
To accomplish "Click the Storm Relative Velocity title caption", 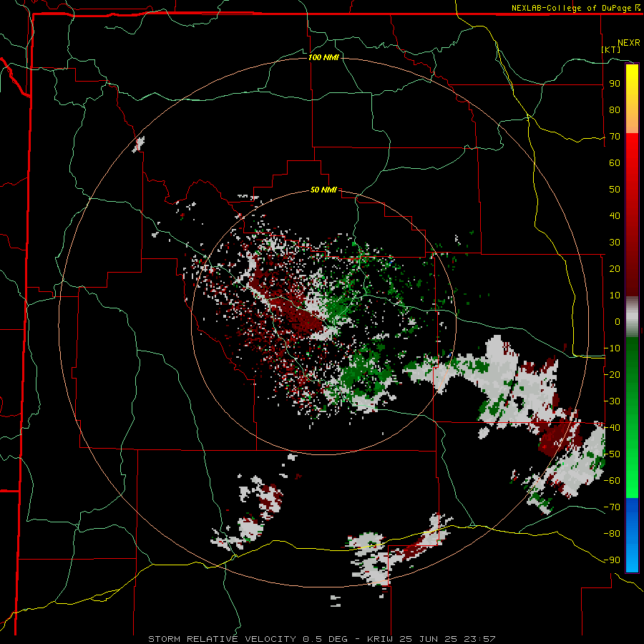I will coord(222,639).
